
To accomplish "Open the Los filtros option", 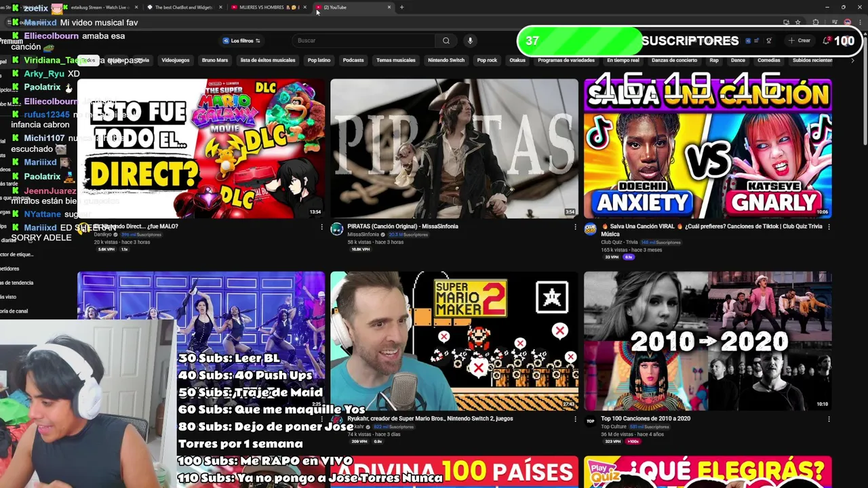I will click(x=241, y=41).
